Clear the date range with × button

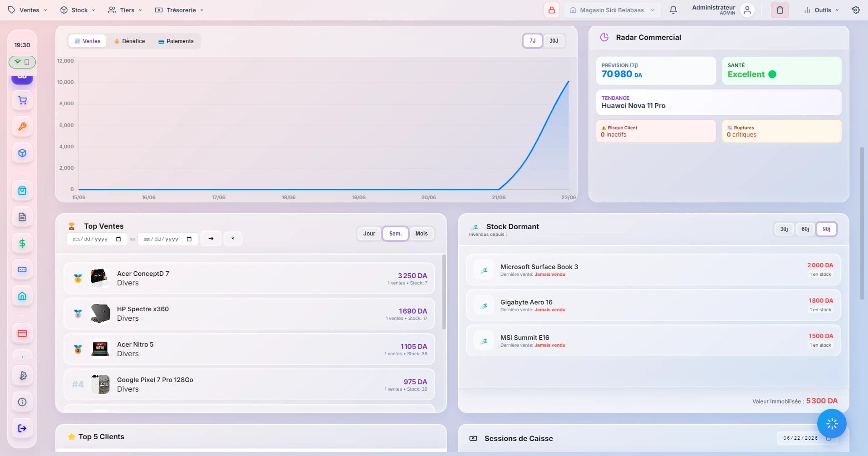point(233,239)
